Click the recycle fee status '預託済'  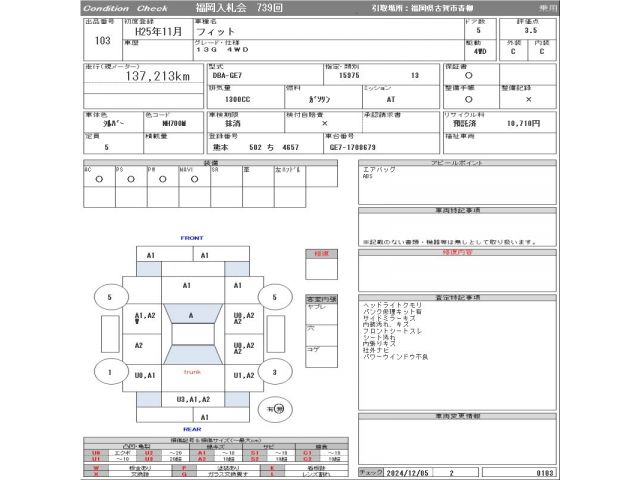464,123
